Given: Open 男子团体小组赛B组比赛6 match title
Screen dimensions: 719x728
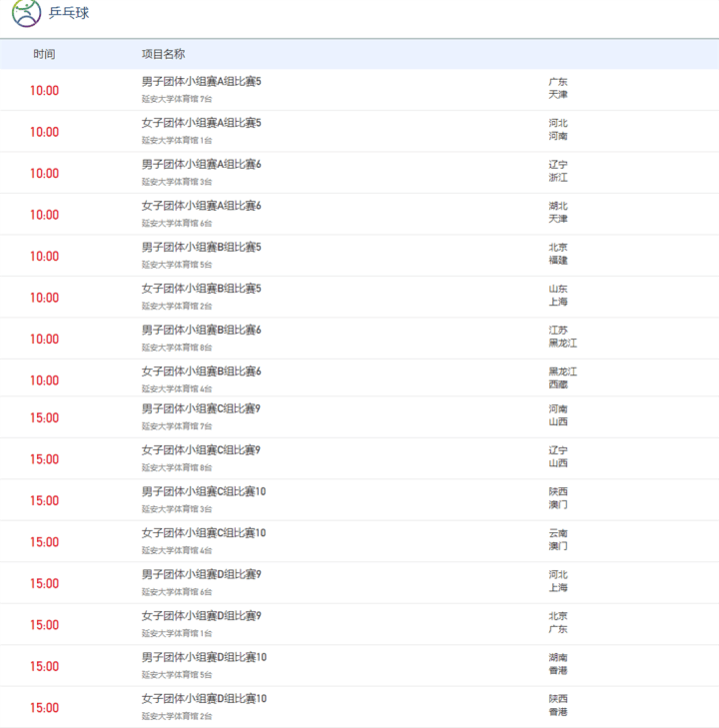Looking at the screenshot, I should (202, 331).
